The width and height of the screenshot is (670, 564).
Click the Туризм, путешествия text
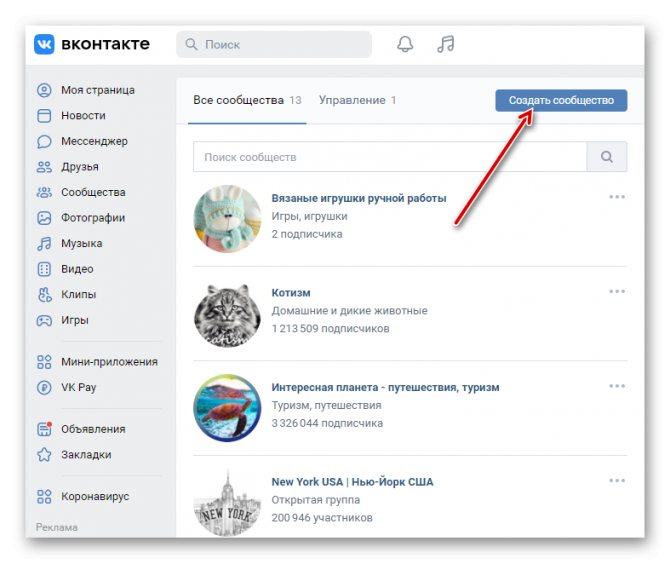pos(326,405)
